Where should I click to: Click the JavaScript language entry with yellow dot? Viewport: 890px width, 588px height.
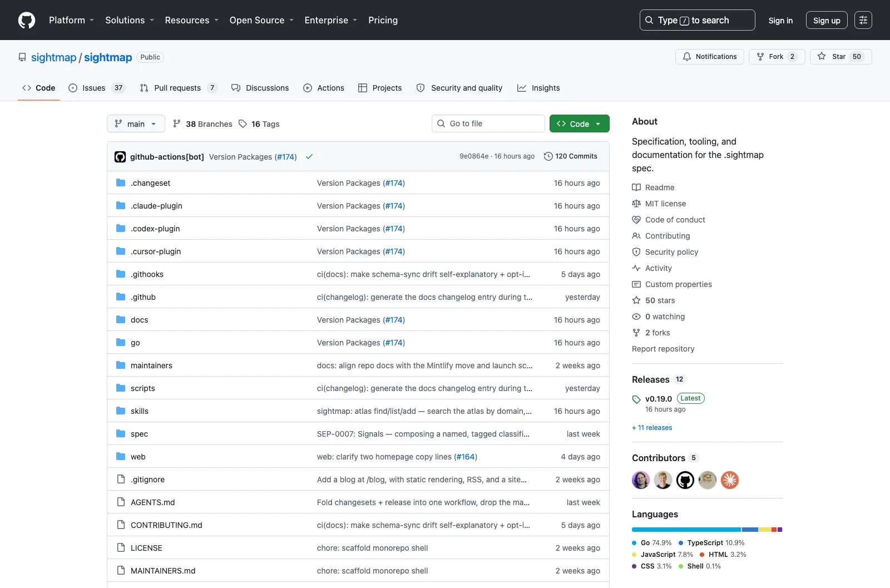pos(662,555)
